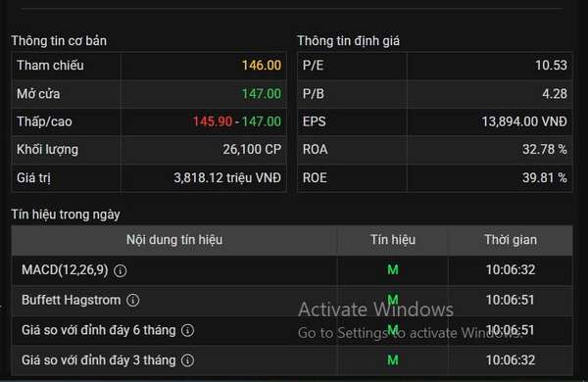This screenshot has width=588, height=382.
Task: Open info icon beside MACD(12,26,9)
Action: click(x=120, y=270)
